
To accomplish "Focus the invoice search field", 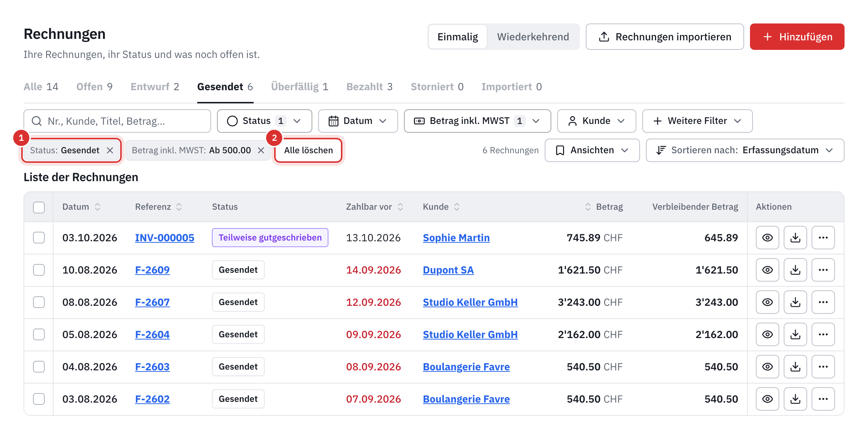I will coord(117,121).
